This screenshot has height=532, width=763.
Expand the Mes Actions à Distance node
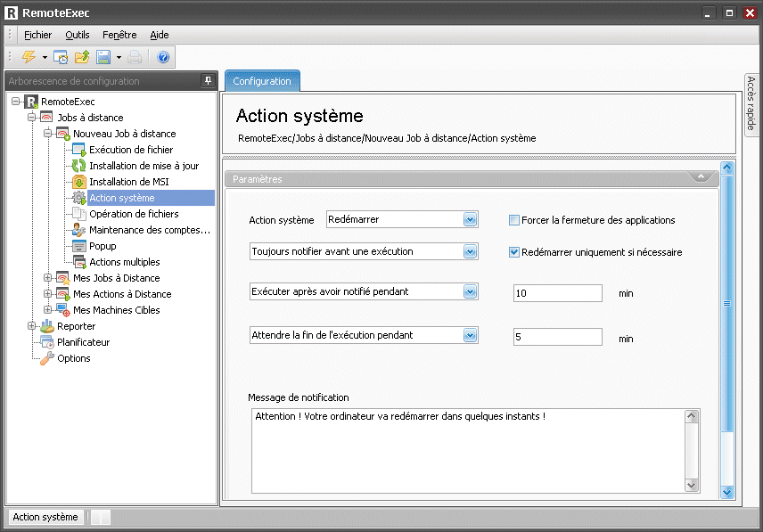[48, 294]
